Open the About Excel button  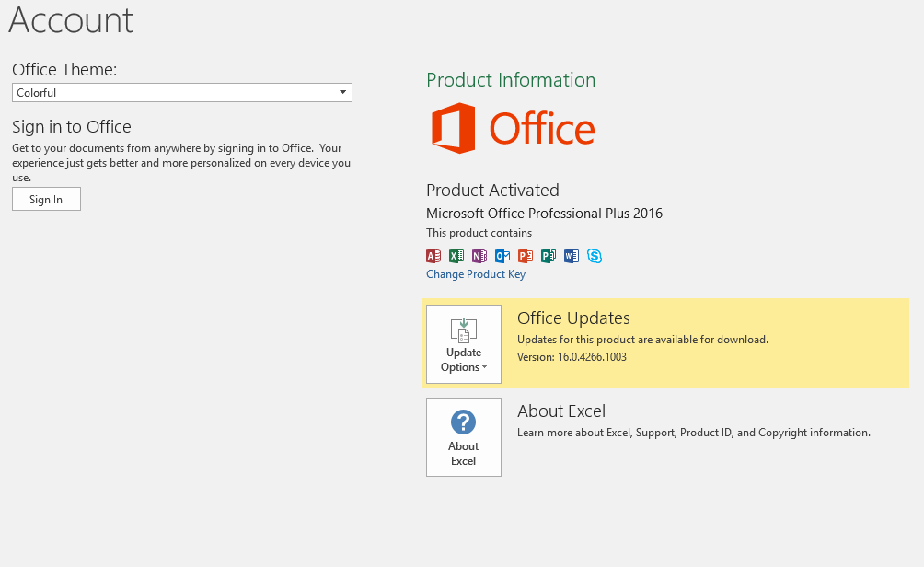tap(464, 437)
